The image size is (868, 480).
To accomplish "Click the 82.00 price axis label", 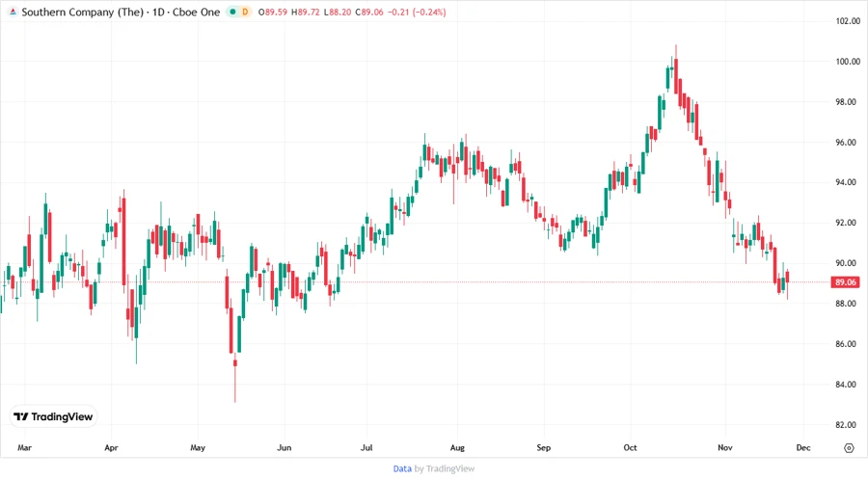I will [x=846, y=425].
